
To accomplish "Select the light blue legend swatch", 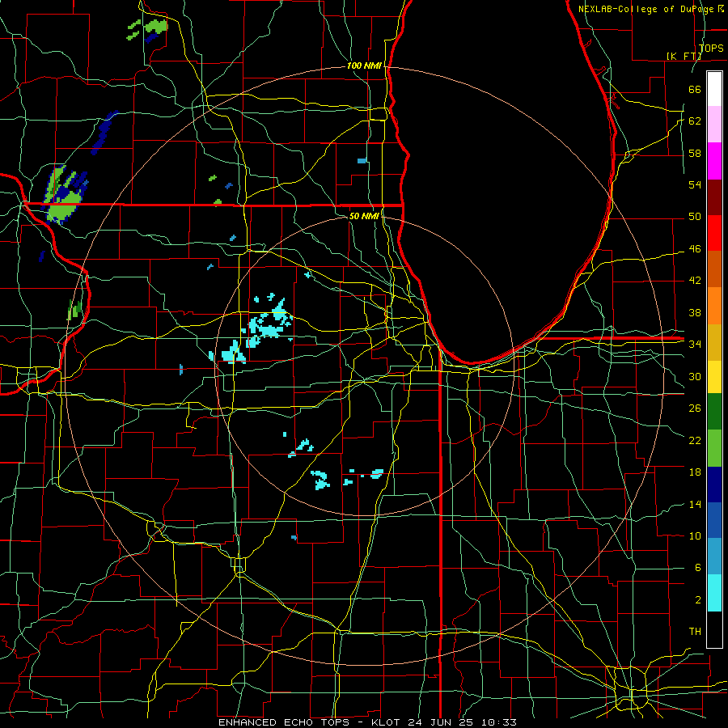I will pyautogui.click(x=714, y=557).
